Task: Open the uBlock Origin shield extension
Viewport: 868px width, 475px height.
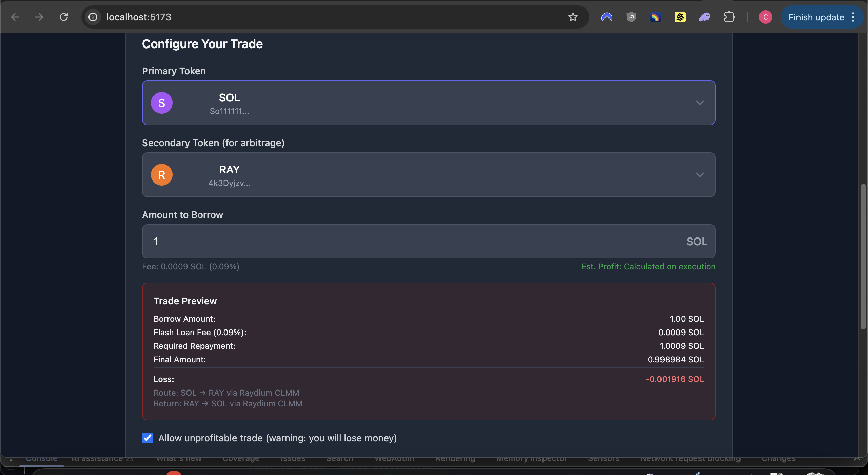Action: coord(631,17)
